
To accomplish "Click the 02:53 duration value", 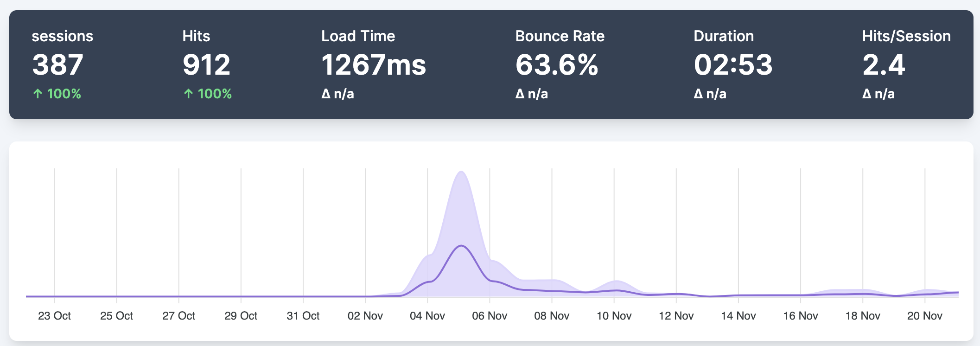I will tap(733, 64).
